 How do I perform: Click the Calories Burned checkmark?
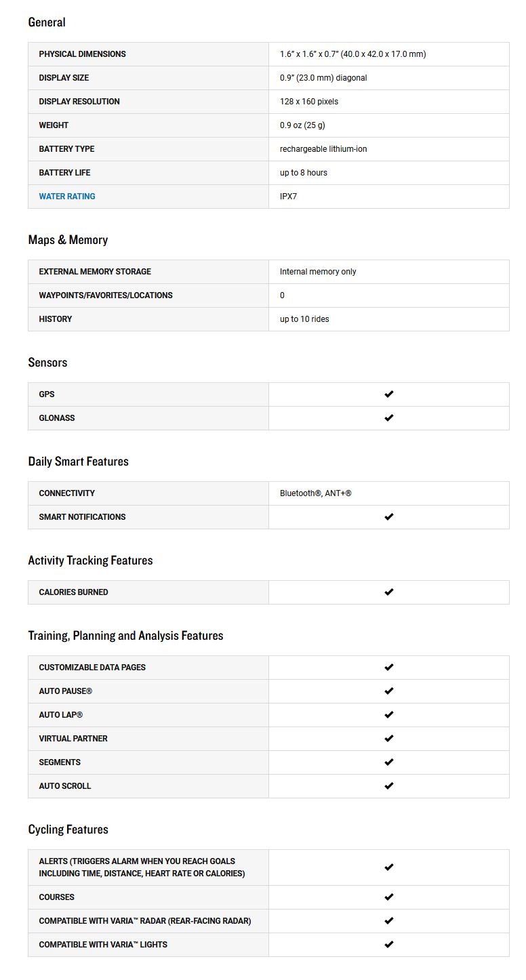389,592
